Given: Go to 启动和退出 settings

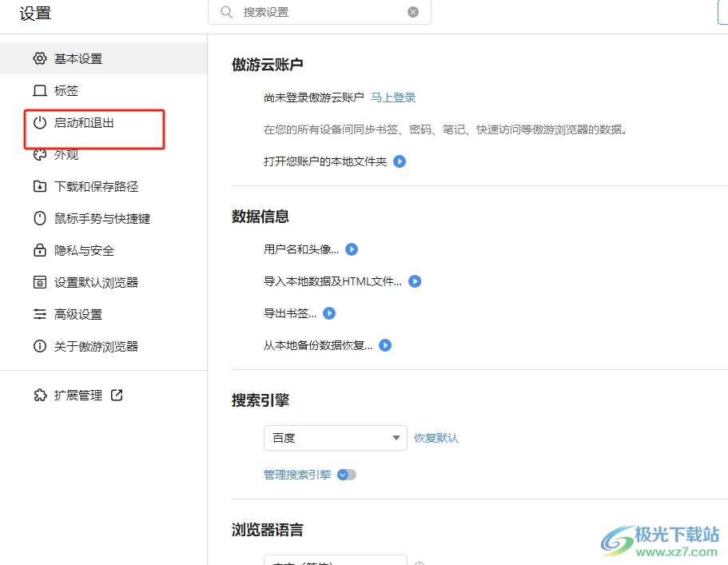Looking at the screenshot, I should [104, 122].
